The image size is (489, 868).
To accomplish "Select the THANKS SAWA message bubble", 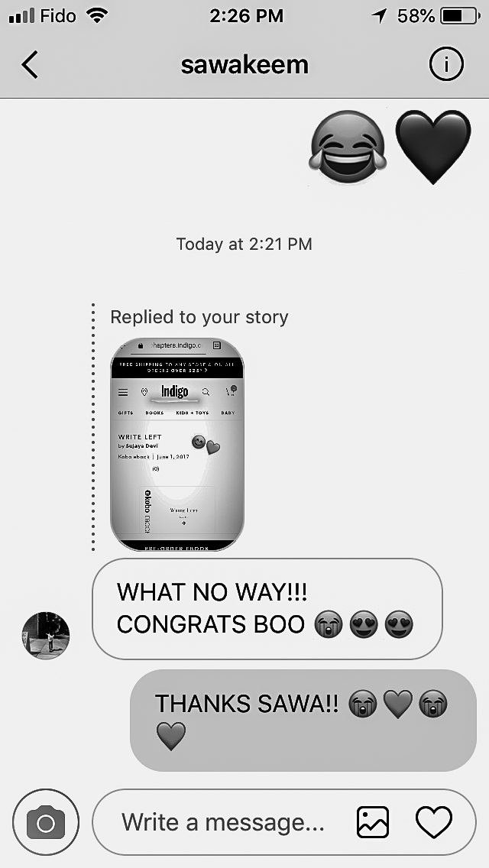I will pos(303,721).
